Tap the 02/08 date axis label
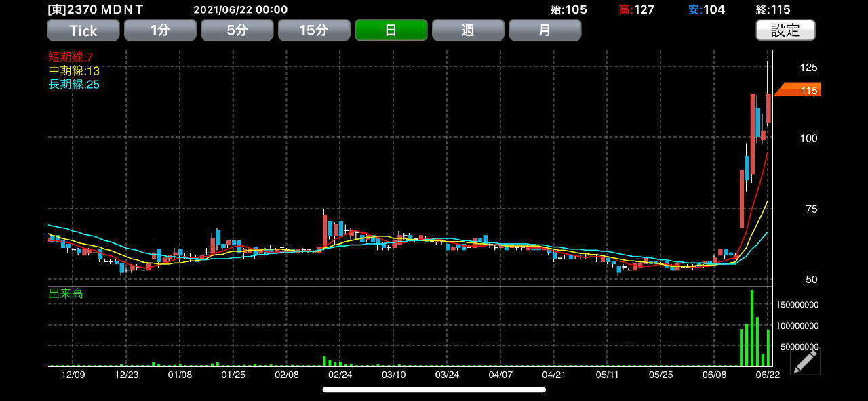 coord(287,375)
